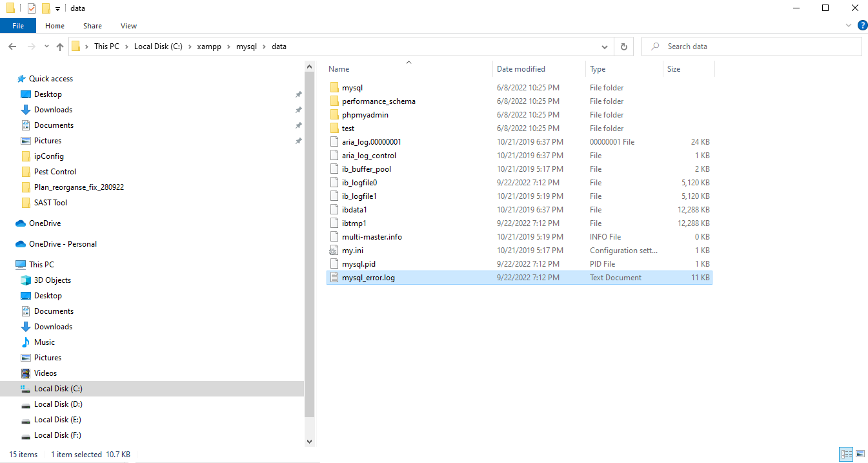Click the Properties Quick Access icon
This screenshot has width=868, height=463.
pyautogui.click(x=31, y=8)
